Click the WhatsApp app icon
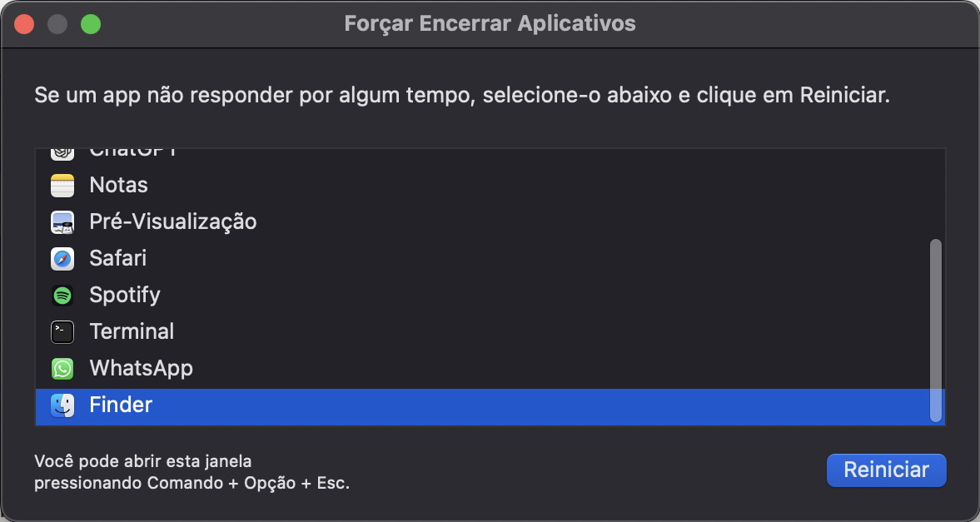980x522 pixels. 62,368
